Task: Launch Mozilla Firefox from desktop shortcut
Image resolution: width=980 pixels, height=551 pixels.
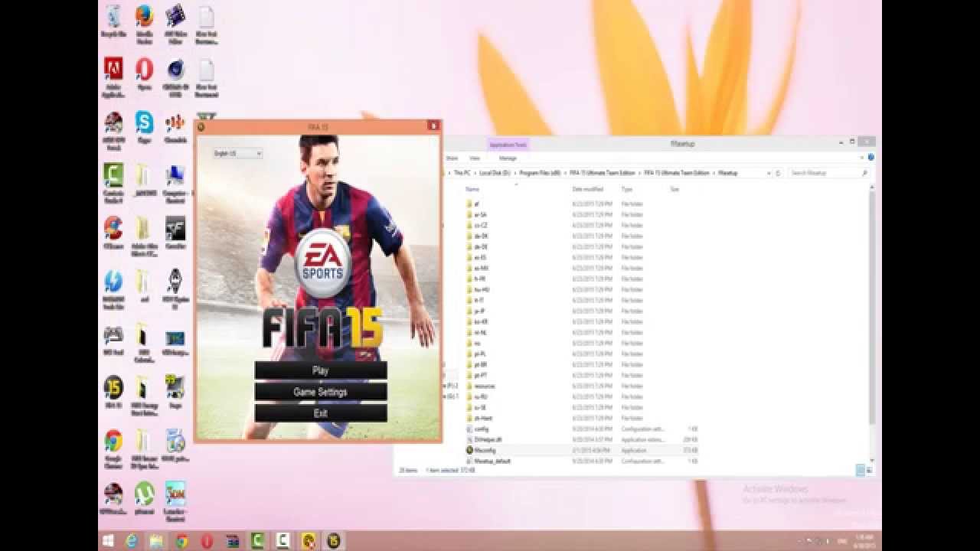Action: pos(144,24)
